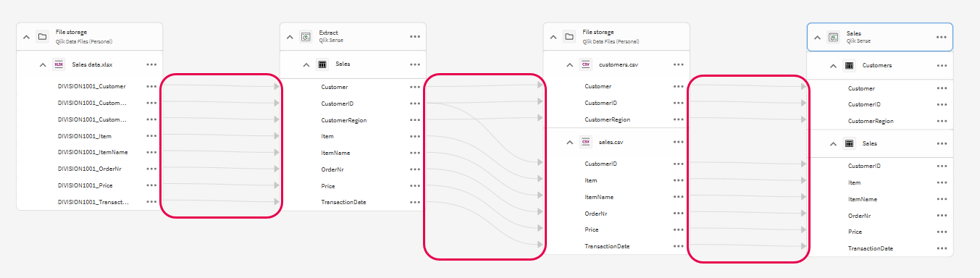
Task: Select Customer field in customers.csv
Action: coord(598,86)
